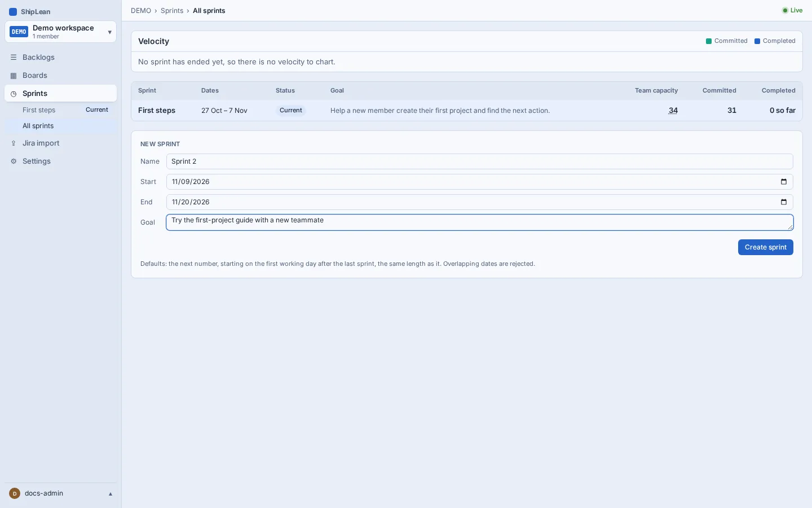
Task: Click the End date input field
Action: click(x=480, y=202)
